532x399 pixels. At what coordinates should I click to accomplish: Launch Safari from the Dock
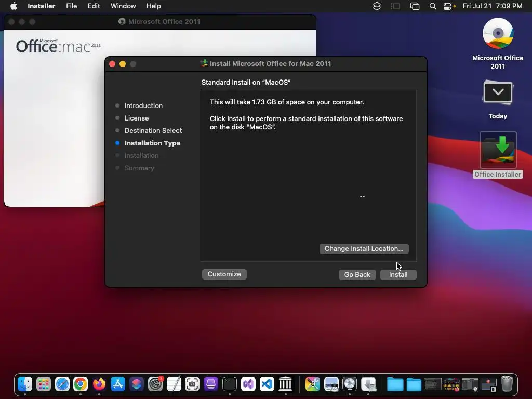point(62,384)
